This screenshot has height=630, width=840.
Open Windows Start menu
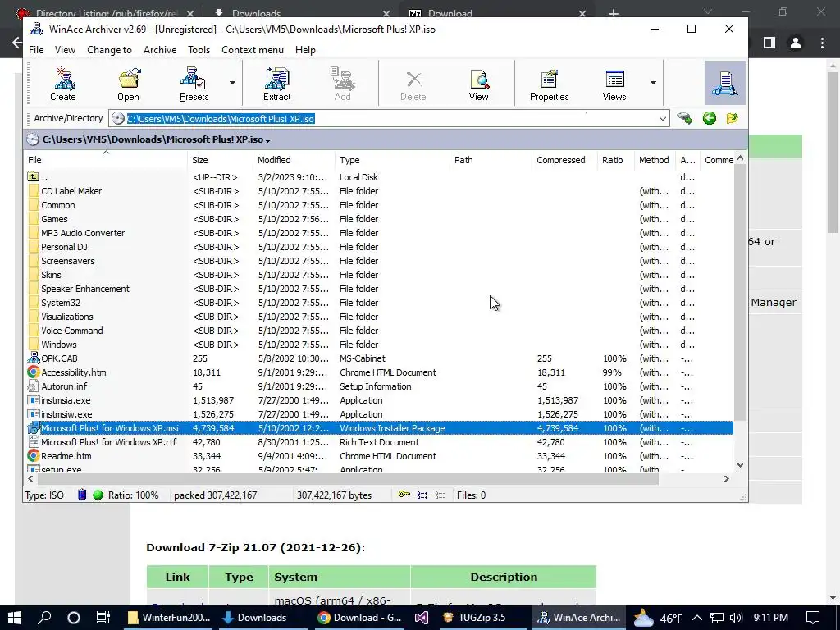(x=15, y=617)
